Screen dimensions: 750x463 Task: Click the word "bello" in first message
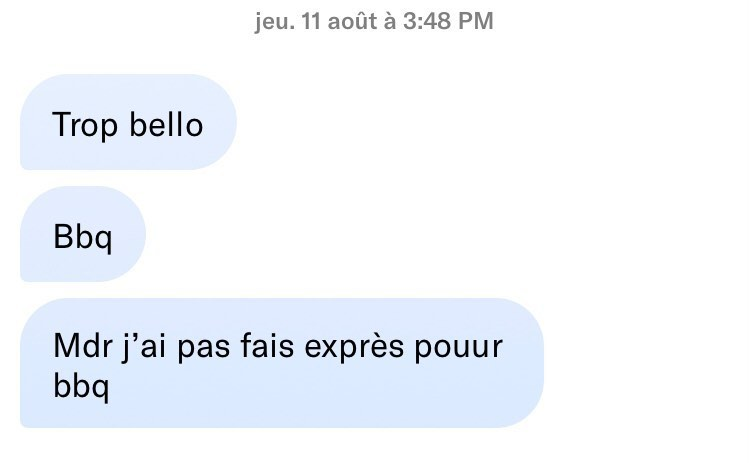(x=167, y=124)
